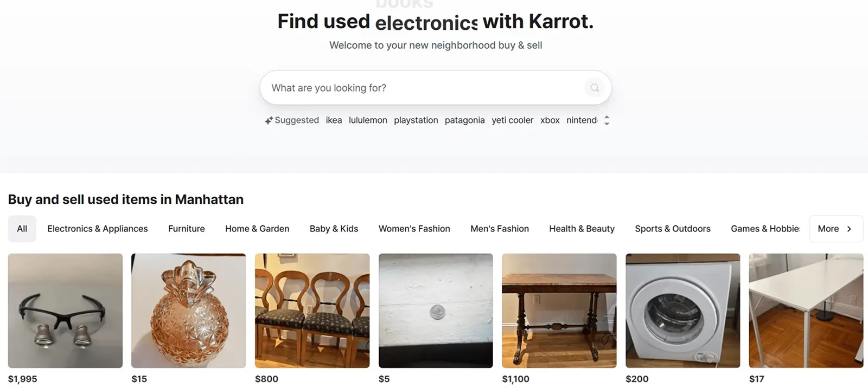Image resolution: width=868 pixels, height=388 pixels.
Task: Open the $800 dining chairs listing
Action: [311, 311]
